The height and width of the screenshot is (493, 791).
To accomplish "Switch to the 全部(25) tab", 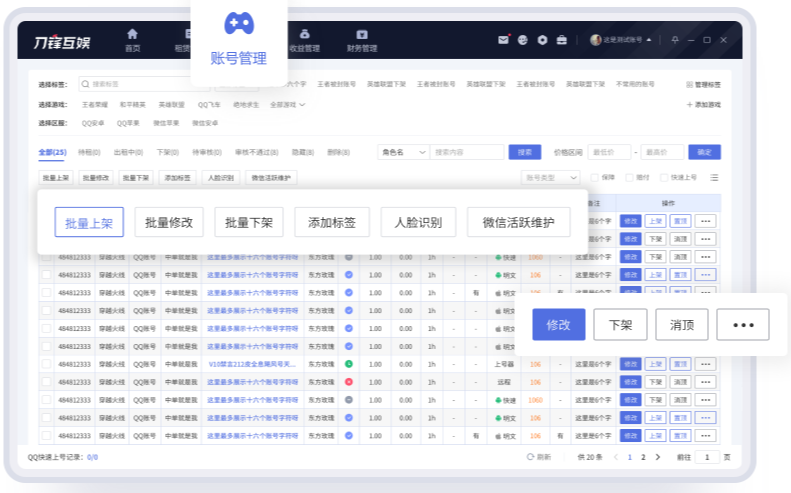I will [x=52, y=152].
